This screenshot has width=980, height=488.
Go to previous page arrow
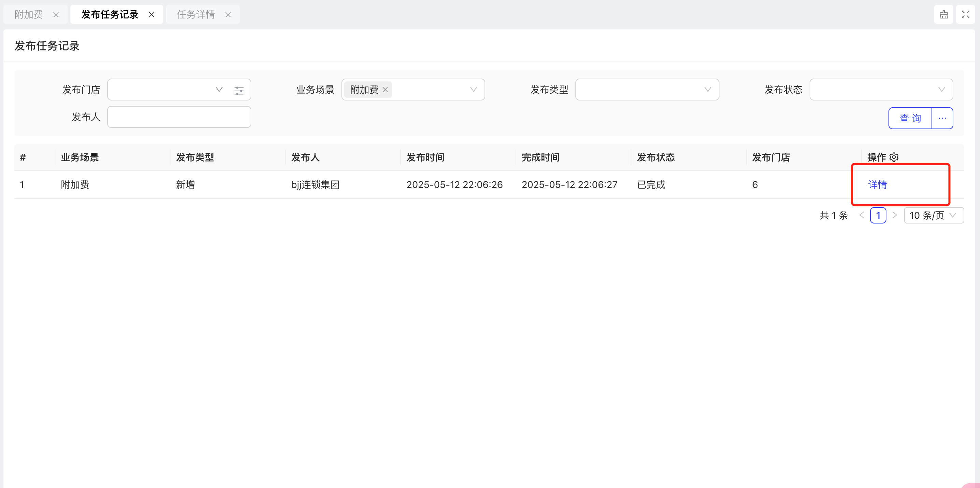tap(862, 215)
